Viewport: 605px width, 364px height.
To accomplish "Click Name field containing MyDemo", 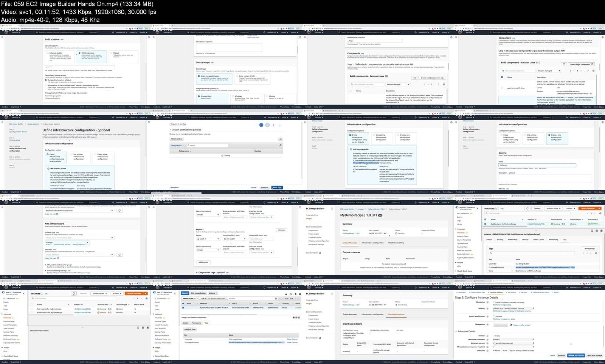I will pos(537,165).
